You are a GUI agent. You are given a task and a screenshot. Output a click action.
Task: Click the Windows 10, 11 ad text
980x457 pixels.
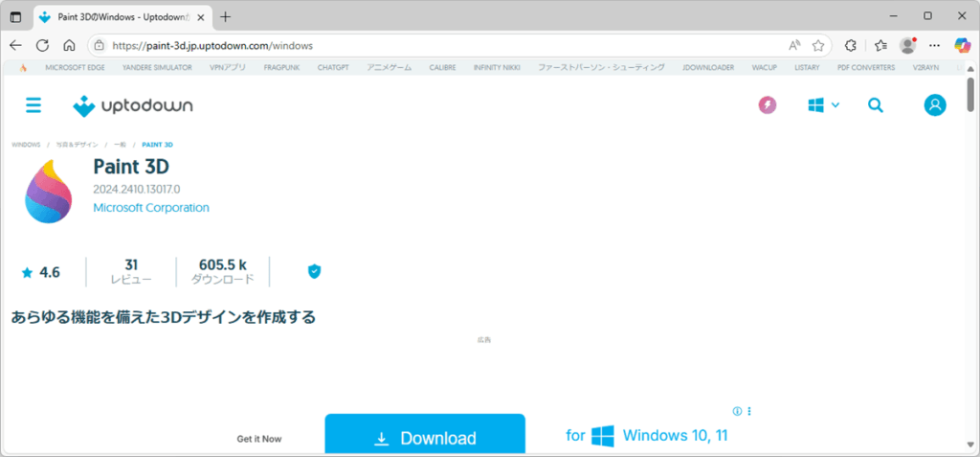click(676, 436)
